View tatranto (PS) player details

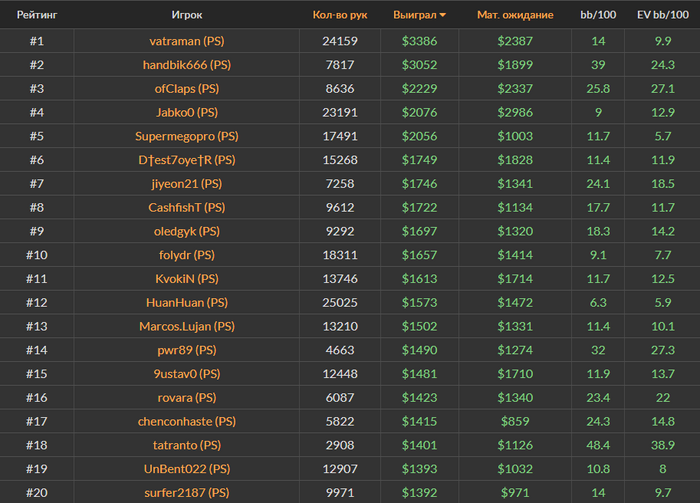pos(187,445)
